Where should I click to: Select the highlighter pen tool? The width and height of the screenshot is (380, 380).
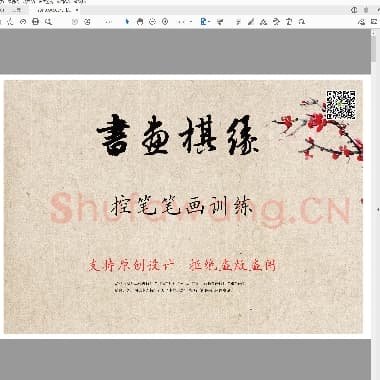(251, 22)
